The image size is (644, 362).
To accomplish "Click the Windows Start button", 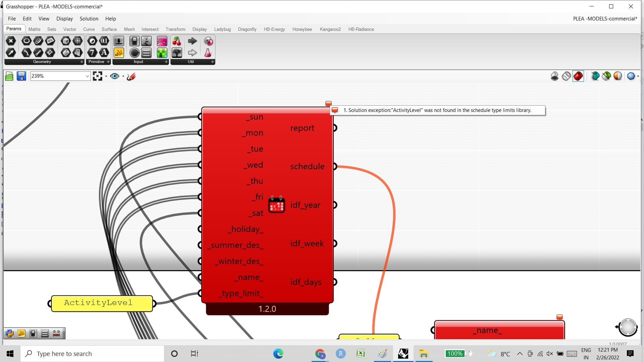I will click(10, 354).
